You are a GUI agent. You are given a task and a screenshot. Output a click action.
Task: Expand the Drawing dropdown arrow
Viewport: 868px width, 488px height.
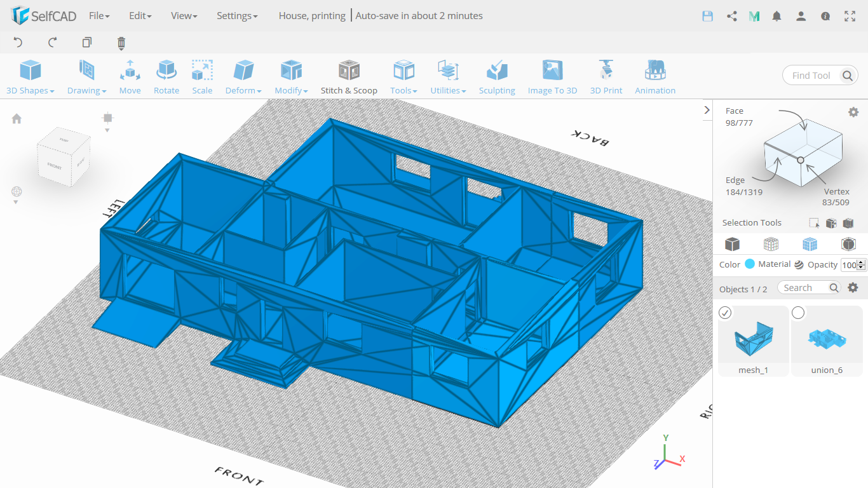104,91
